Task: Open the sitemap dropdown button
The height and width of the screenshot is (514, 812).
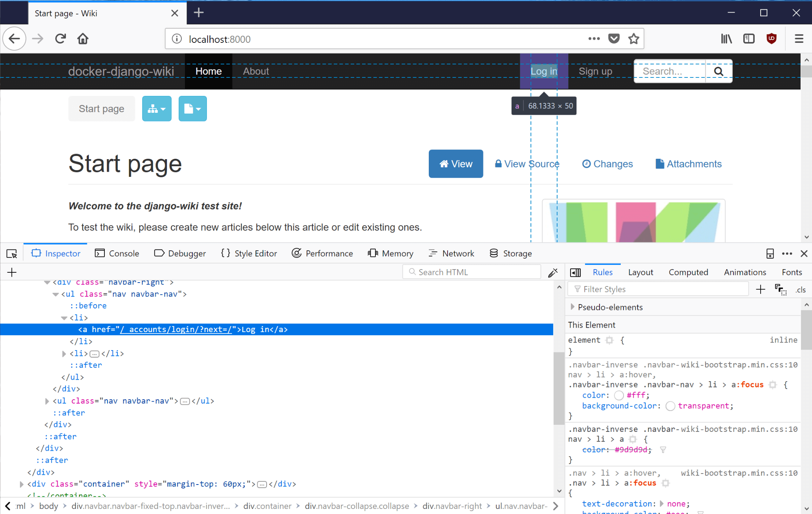Action: (157, 108)
